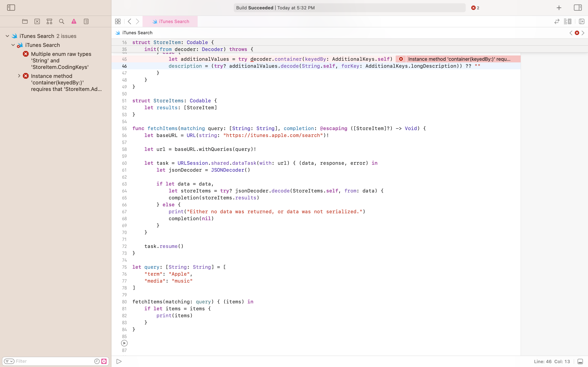The image size is (588, 367).
Task: Collapse the iTunes Search 2 issues group
Action: [7, 36]
